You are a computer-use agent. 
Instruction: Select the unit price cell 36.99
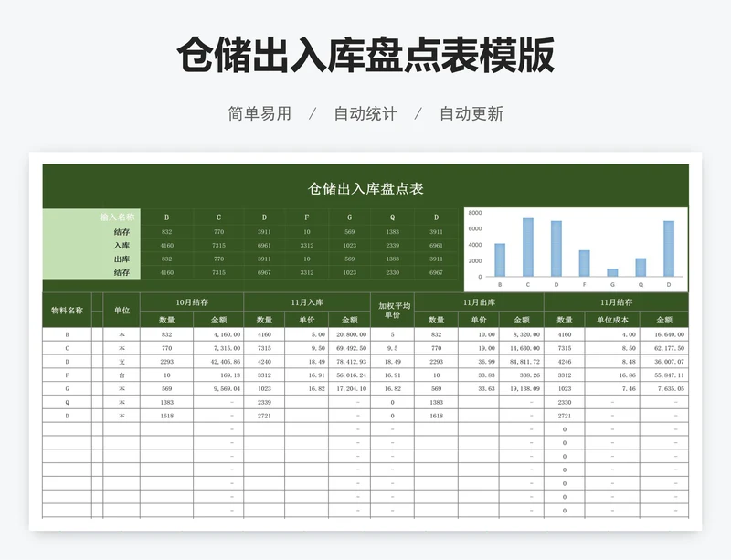(479, 362)
